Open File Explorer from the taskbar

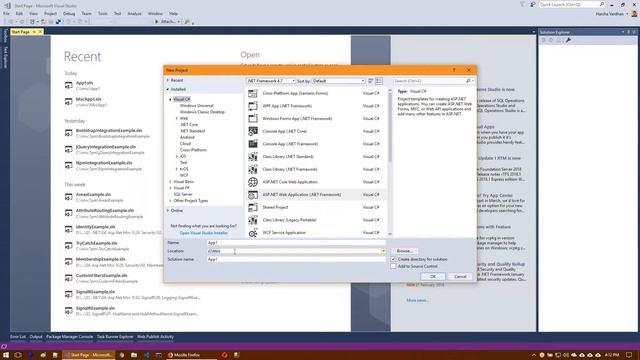point(134,355)
